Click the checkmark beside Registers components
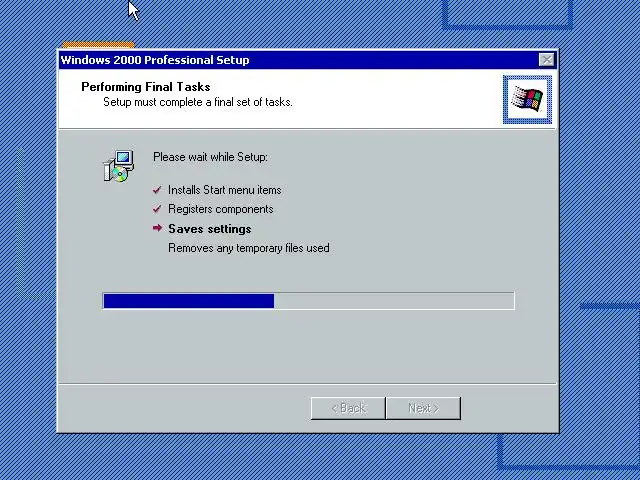The image size is (640, 480). (157, 209)
